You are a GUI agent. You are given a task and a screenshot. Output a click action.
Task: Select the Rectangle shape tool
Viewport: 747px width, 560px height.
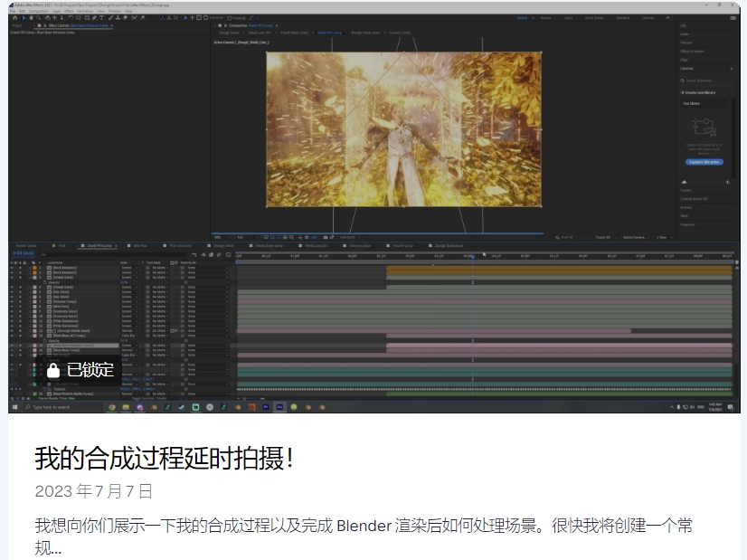click(x=87, y=17)
